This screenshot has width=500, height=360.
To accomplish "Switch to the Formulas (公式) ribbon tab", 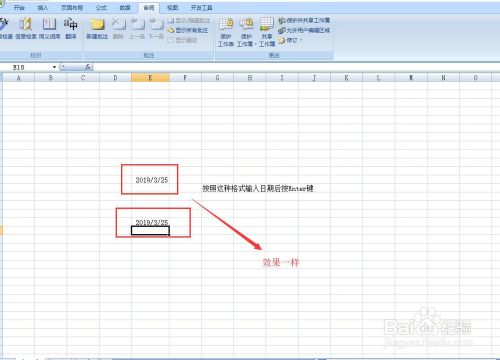I will [101, 8].
